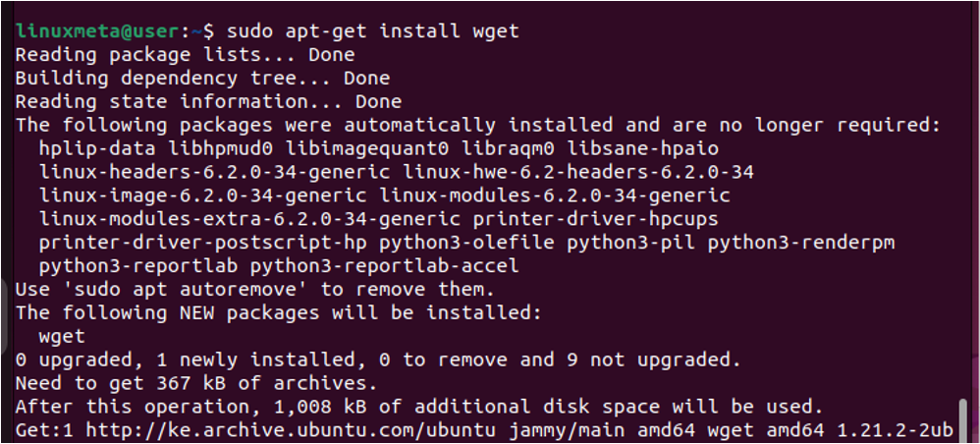Click the gray panel handle at the left window edge
Viewport: 980px width, 444px height.
4,314
